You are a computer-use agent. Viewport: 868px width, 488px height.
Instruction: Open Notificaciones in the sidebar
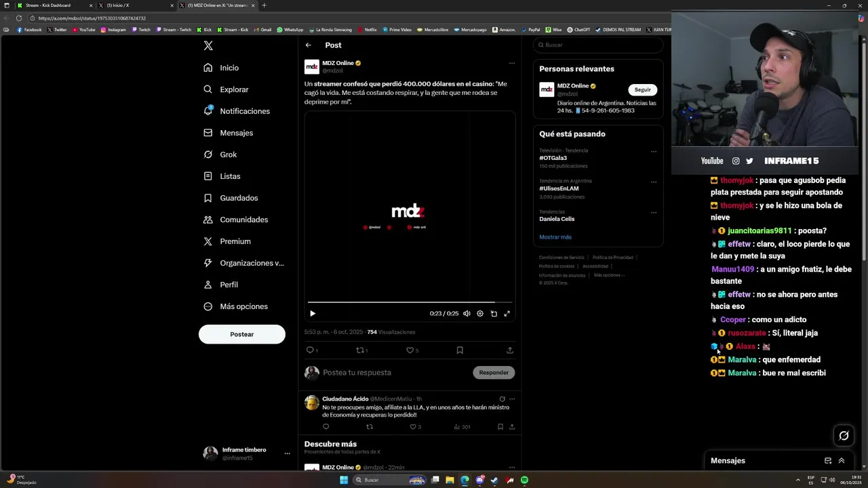click(x=237, y=111)
